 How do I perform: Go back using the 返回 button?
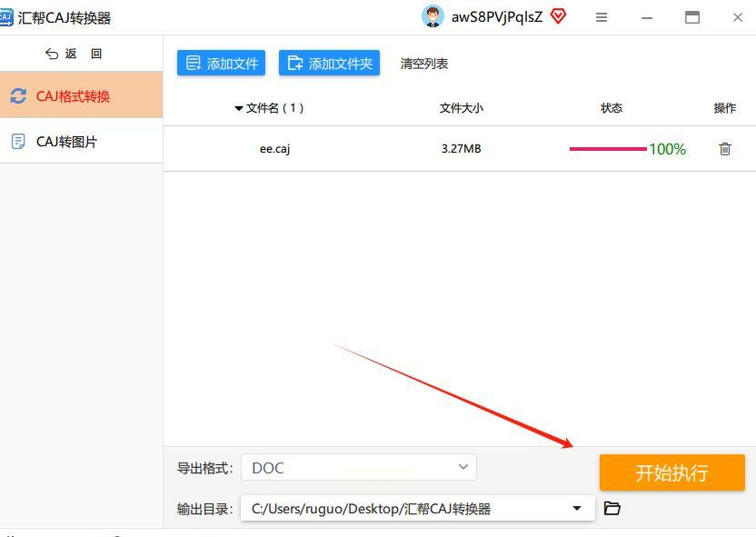tap(74, 54)
